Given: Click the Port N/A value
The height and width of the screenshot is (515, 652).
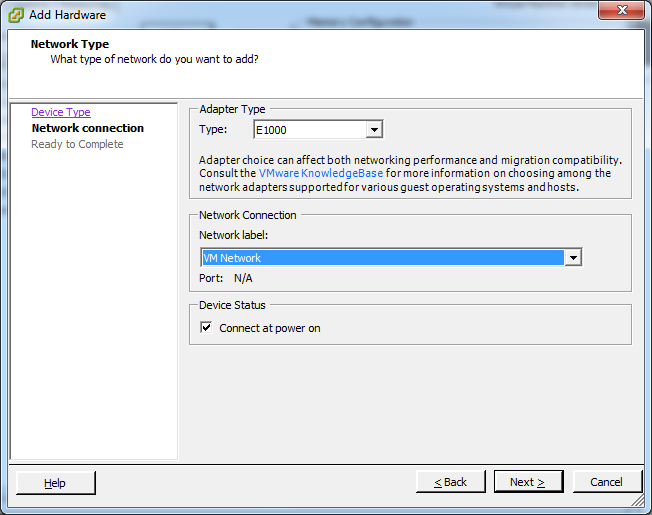Looking at the screenshot, I should click(243, 278).
